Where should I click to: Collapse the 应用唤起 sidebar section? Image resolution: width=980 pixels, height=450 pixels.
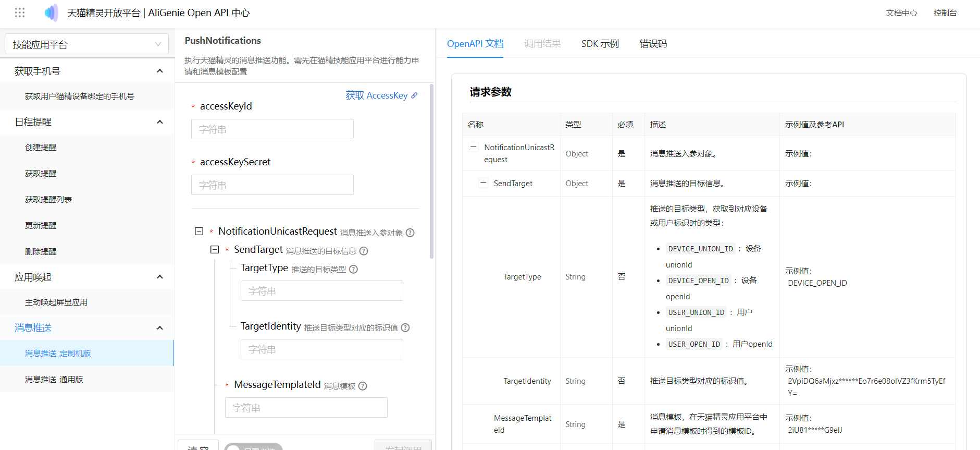[x=160, y=277]
